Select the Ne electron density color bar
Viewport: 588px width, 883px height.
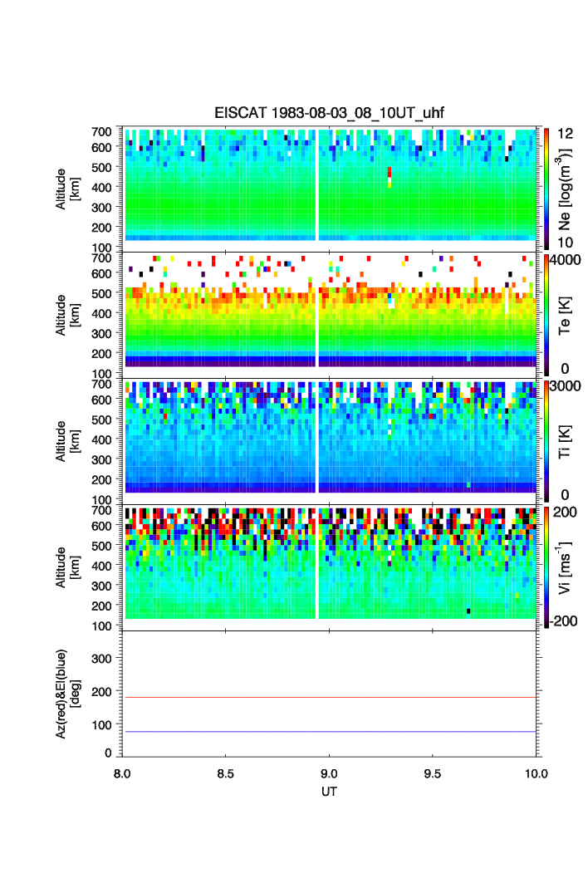[545, 187]
